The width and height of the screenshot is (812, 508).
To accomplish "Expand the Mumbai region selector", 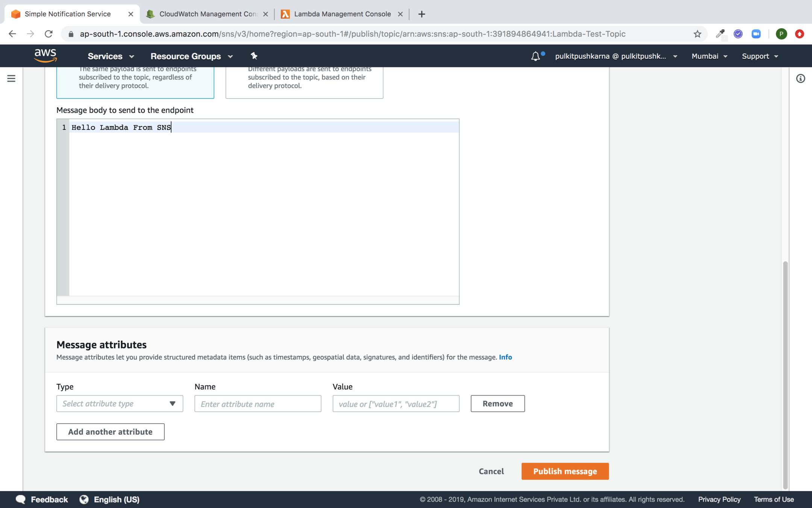I will 709,56.
